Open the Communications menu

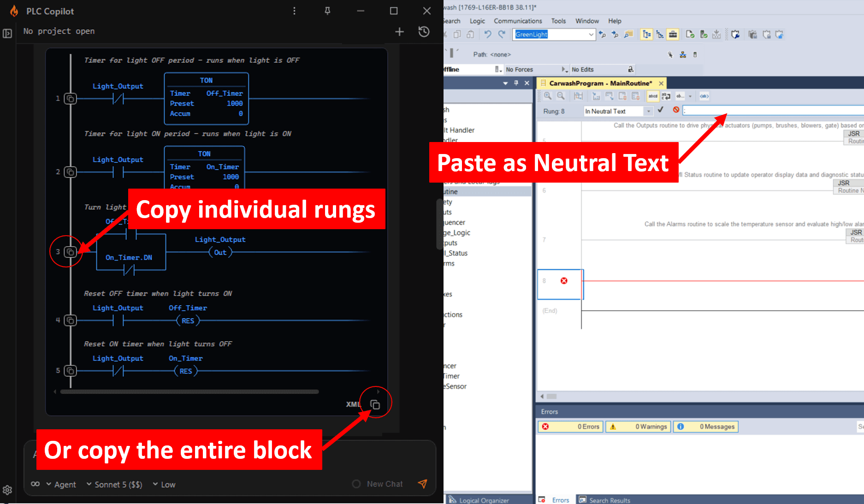(518, 21)
